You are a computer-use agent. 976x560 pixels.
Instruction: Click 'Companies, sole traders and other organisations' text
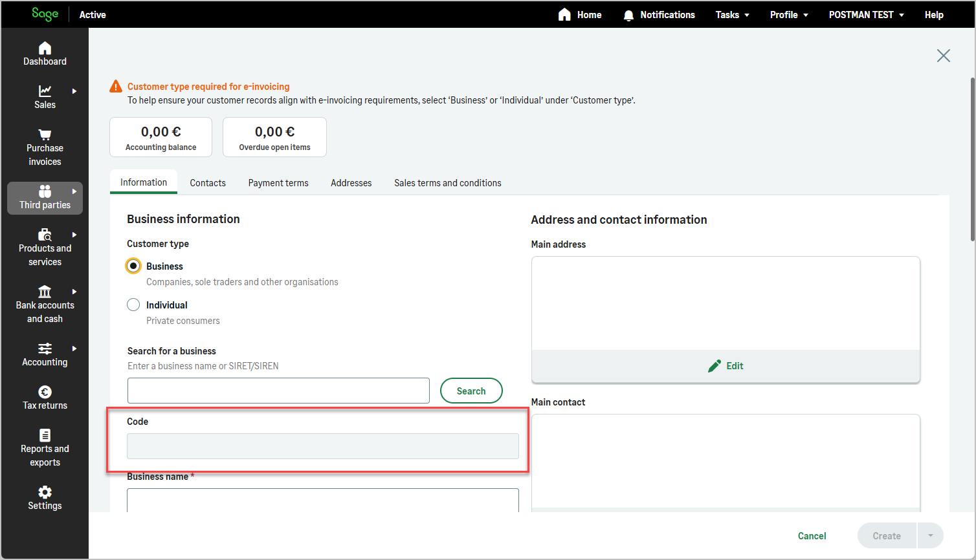(242, 282)
